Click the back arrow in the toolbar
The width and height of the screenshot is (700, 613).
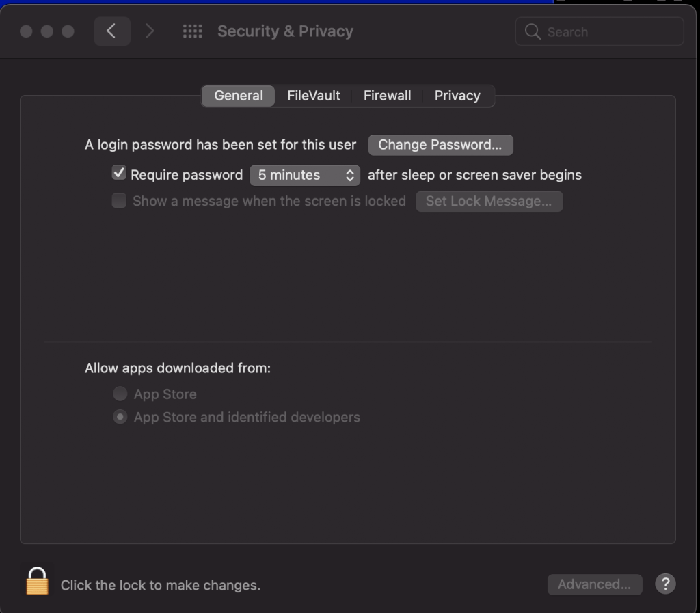click(111, 31)
